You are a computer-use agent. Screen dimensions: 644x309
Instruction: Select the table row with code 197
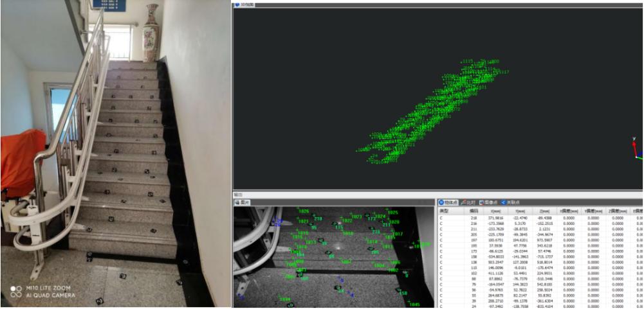(x=474, y=240)
